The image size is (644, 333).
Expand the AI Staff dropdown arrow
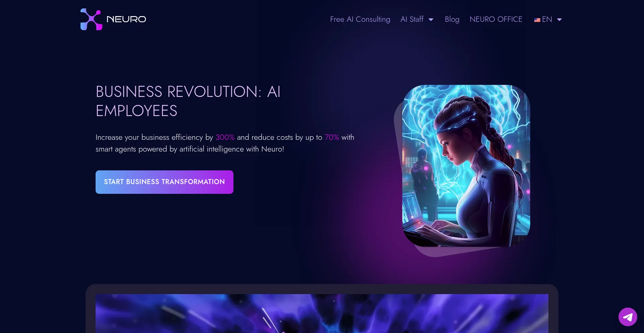point(431,19)
